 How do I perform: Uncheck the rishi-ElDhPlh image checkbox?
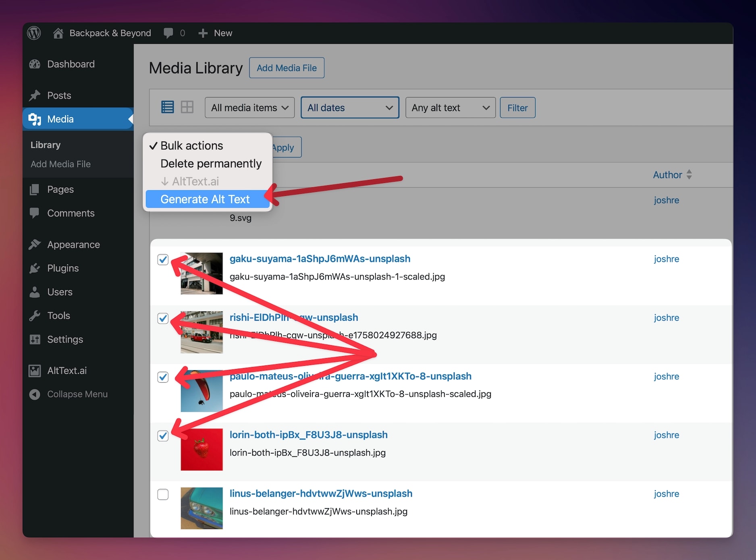tap(163, 318)
